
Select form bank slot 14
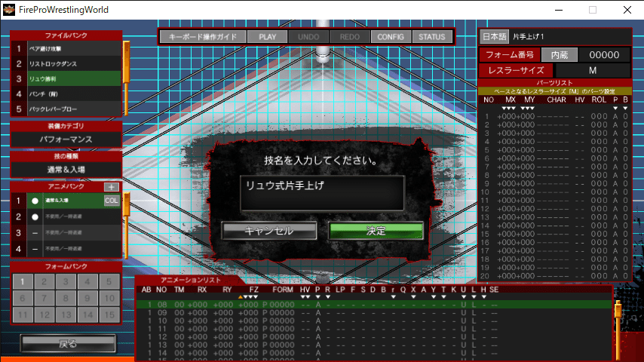87,314
